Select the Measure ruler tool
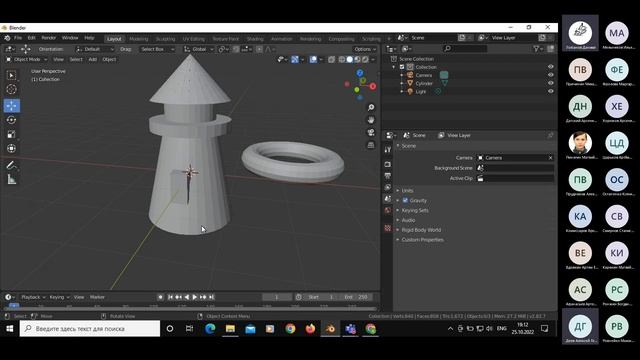 coord(11,179)
